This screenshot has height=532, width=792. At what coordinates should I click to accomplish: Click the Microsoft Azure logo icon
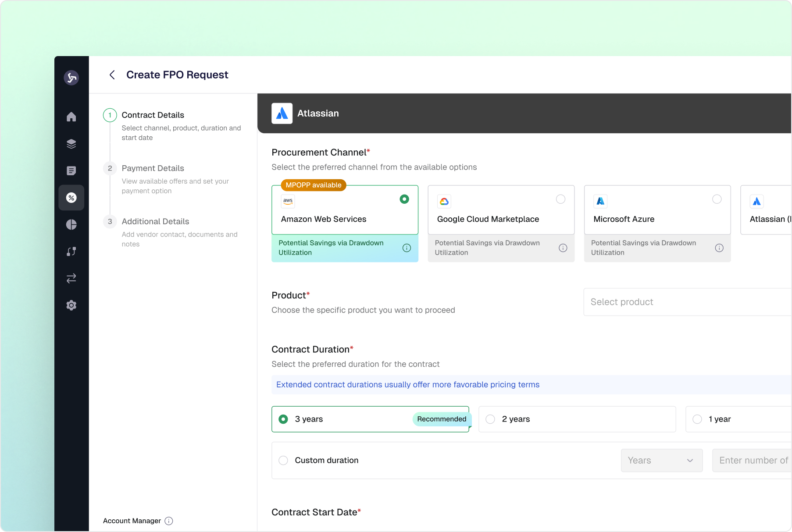point(600,201)
